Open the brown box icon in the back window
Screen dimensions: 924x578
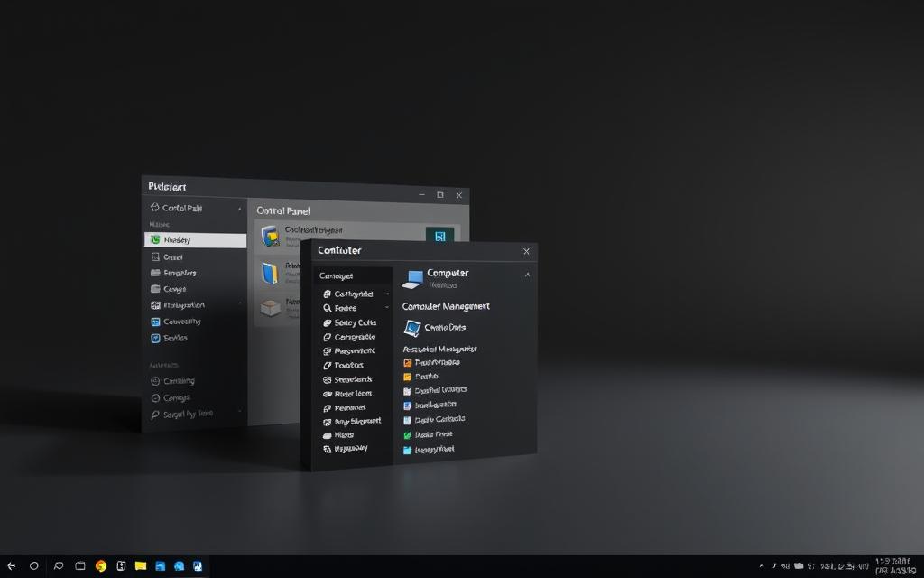click(270, 308)
